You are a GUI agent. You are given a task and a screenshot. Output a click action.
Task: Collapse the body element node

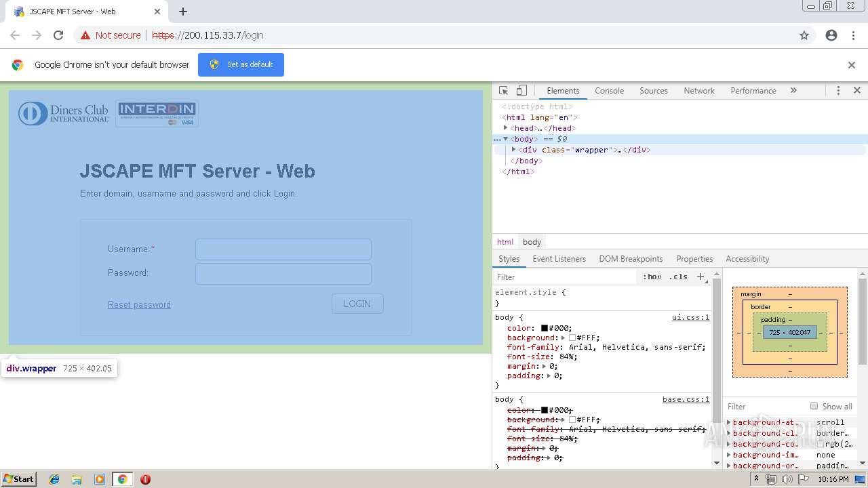tap(506, 139)
